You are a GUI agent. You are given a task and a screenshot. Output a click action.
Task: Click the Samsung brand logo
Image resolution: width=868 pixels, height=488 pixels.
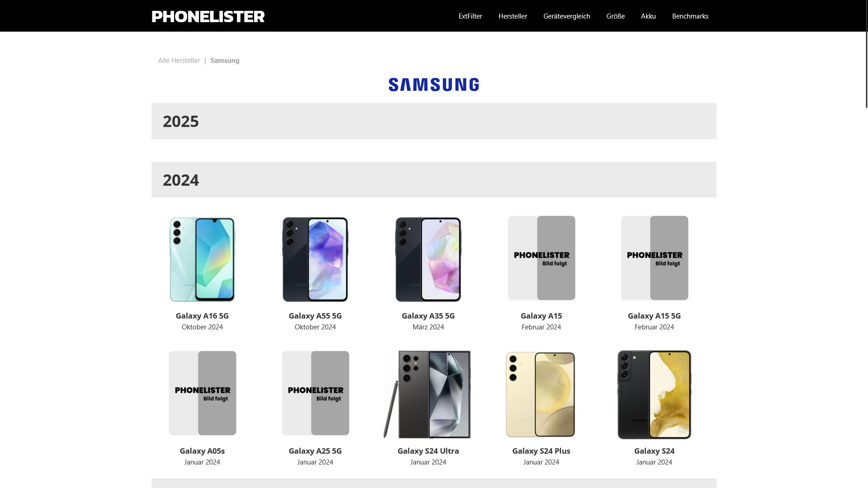click(x=434, y=84)
